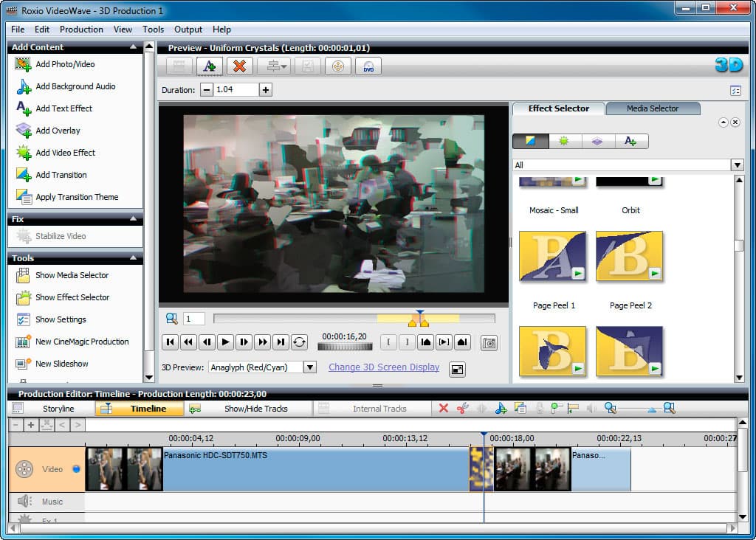Switch to the Media Selector tab
Screen dimensions: 756x540
(653, 108)
